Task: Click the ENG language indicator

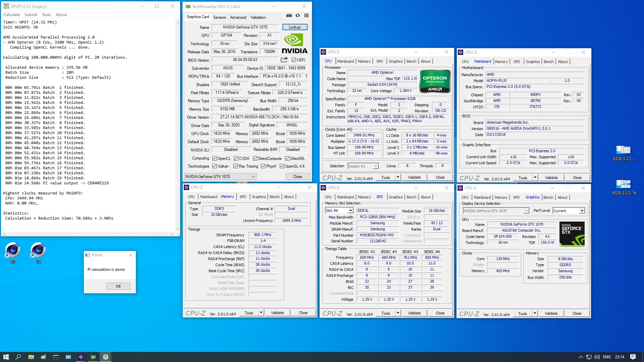Action: click(607, 357)
